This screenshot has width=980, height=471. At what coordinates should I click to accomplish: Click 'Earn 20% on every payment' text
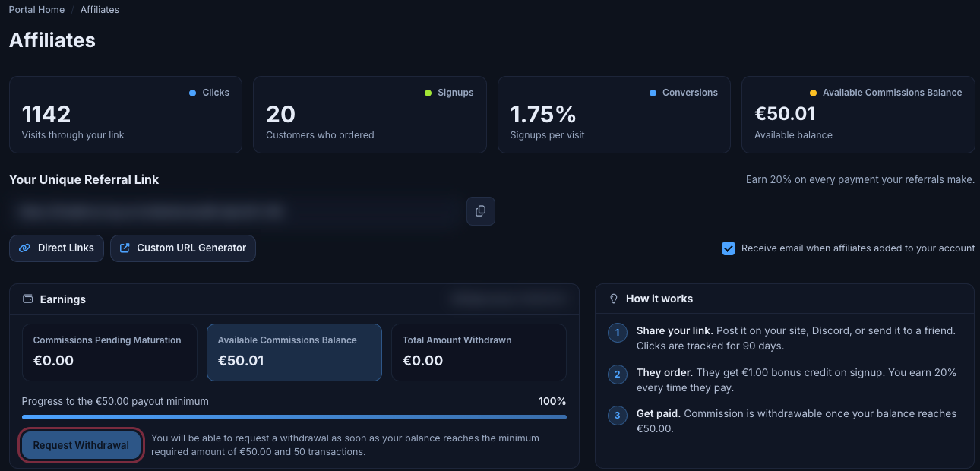click(860, 180)
